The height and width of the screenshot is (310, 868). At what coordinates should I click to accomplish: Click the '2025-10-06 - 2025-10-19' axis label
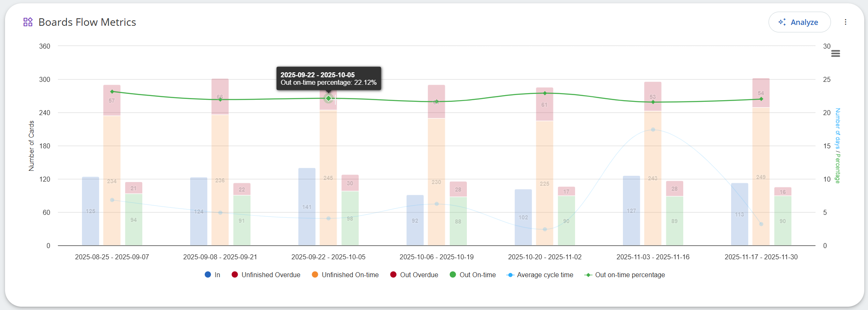[436, 257]
